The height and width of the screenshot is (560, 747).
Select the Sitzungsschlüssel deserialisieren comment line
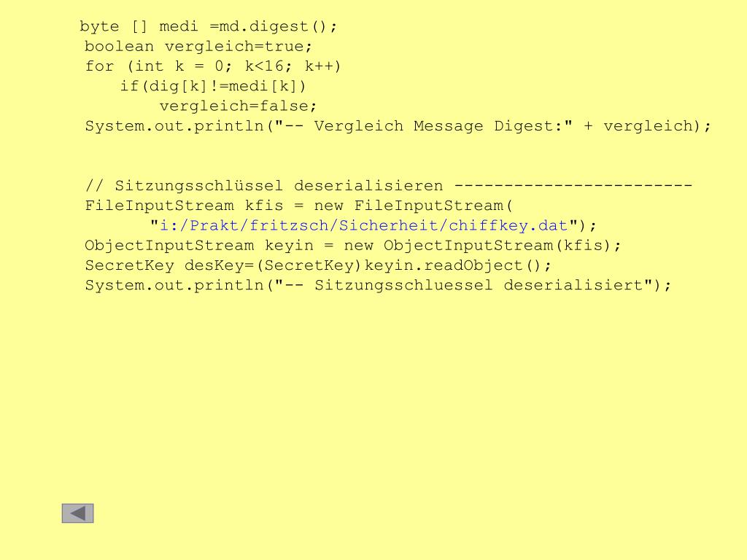click(x=389, y=186)
